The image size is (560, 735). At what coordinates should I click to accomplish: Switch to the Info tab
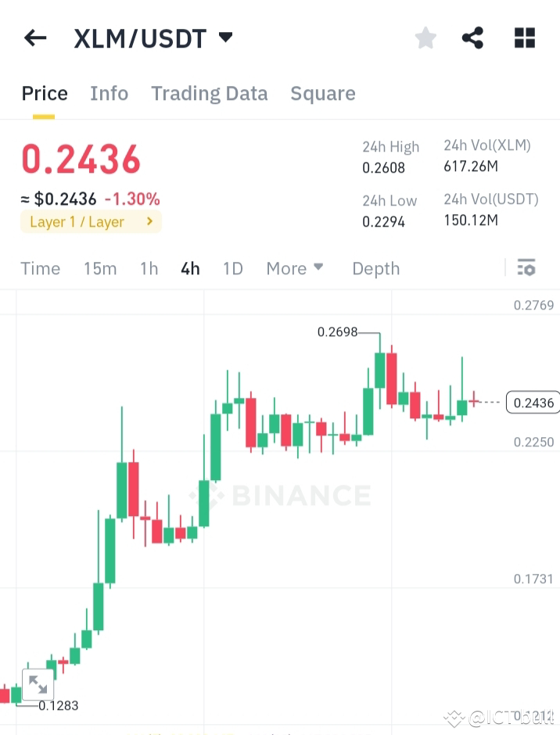point(109,93)
